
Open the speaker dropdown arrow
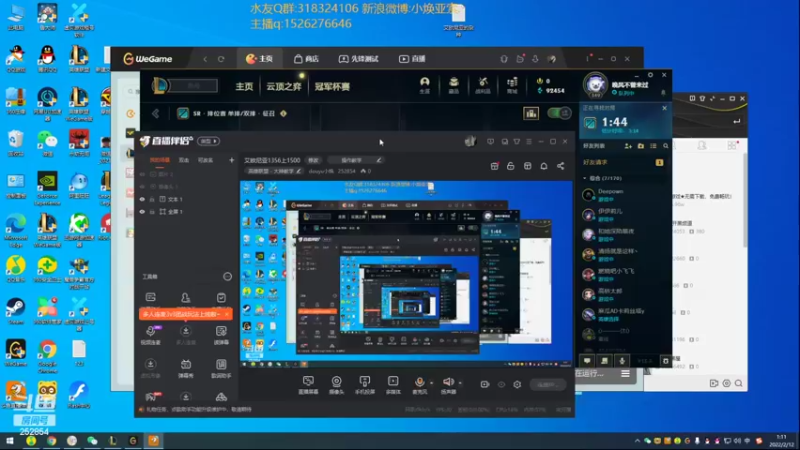460,383
